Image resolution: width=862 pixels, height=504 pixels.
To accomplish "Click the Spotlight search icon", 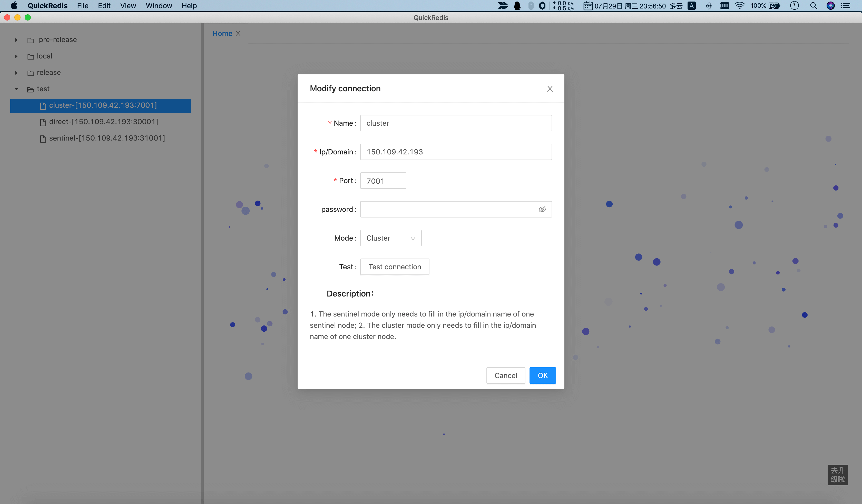I will coord(814,6).
